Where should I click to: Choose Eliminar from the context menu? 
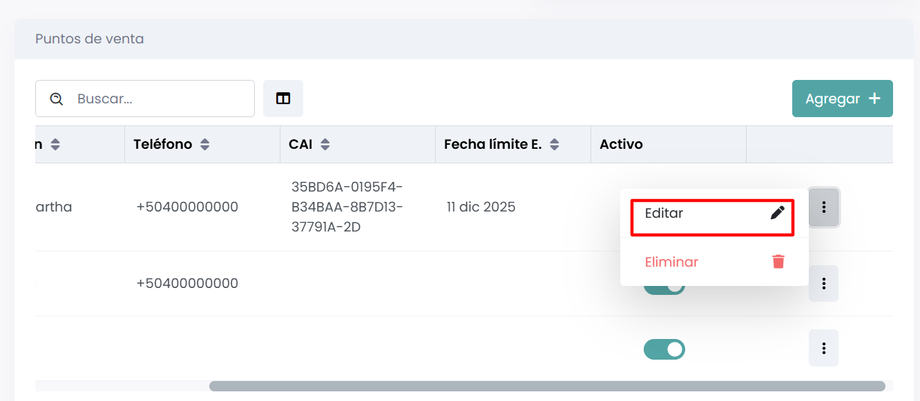click(x=672, y=262)
